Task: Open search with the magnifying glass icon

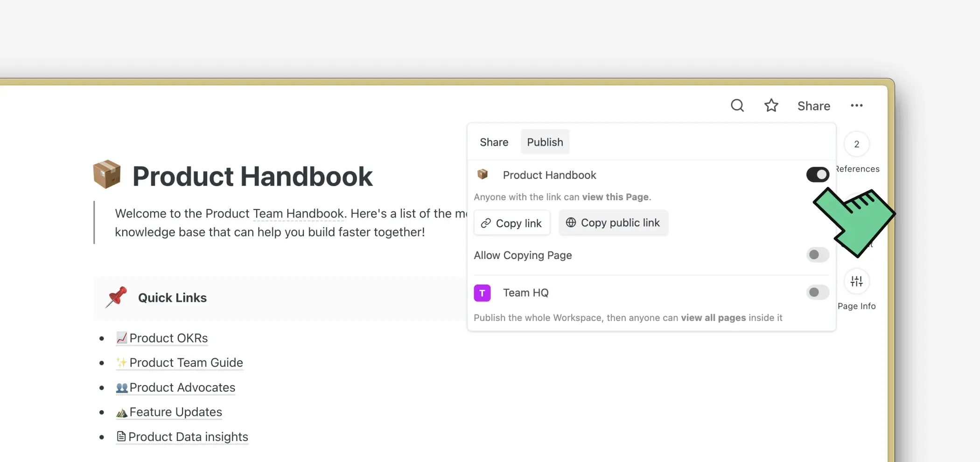Action: click(737, 105)
